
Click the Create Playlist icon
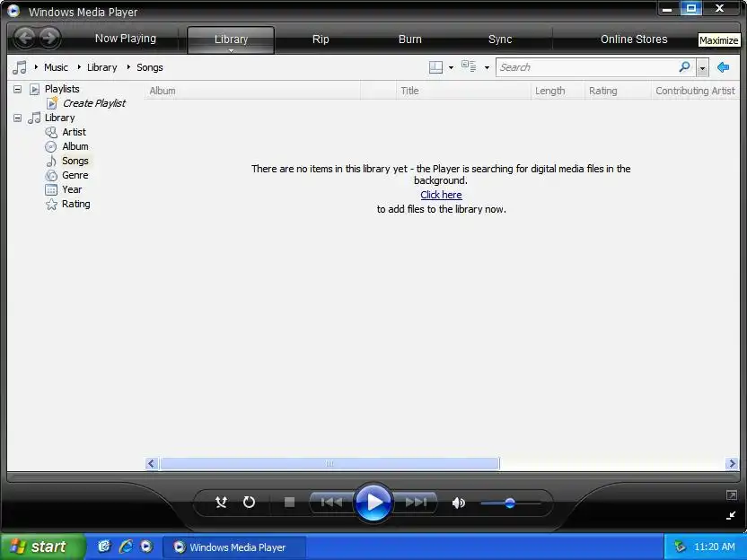click(x=52, y=103)
